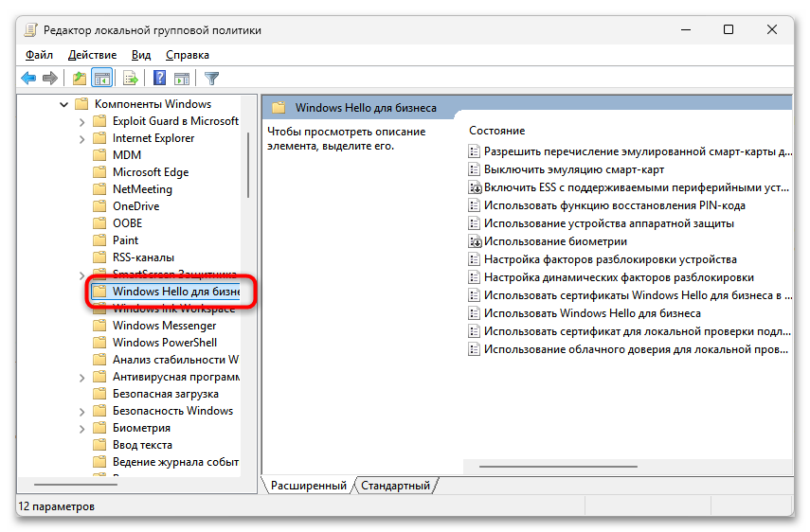Collapse the Компоненты Windows node
The image size is (810, 532).
(64, 104)
